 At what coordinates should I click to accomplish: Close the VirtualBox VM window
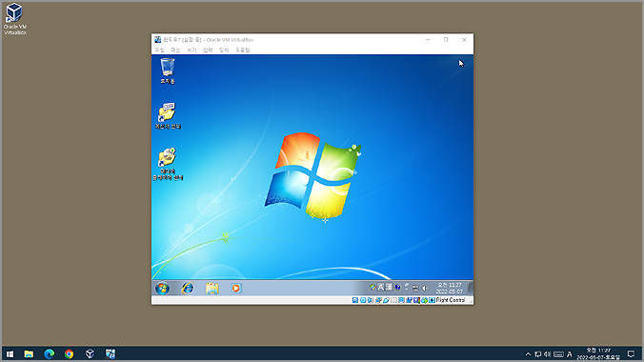tap(464, 40)
